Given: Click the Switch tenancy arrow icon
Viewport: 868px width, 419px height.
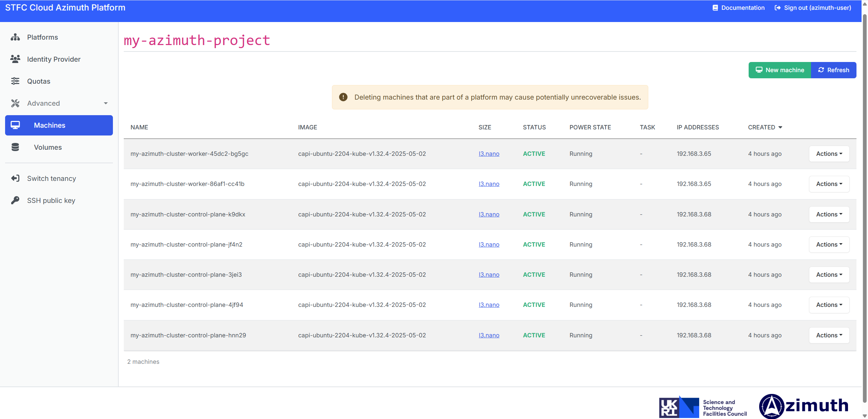Looking at the screenshot, I should (15, 179).
